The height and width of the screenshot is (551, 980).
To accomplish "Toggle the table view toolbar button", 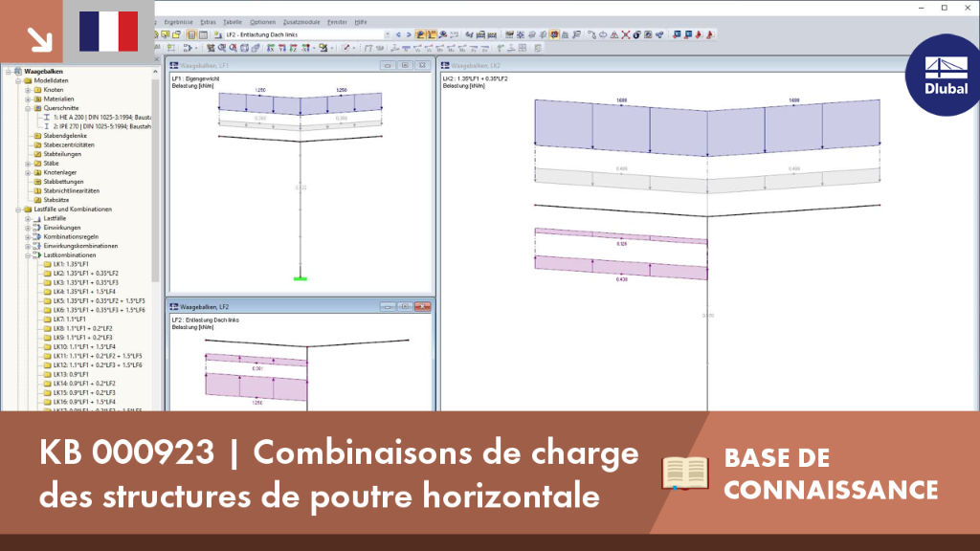I will pos(203,35).
